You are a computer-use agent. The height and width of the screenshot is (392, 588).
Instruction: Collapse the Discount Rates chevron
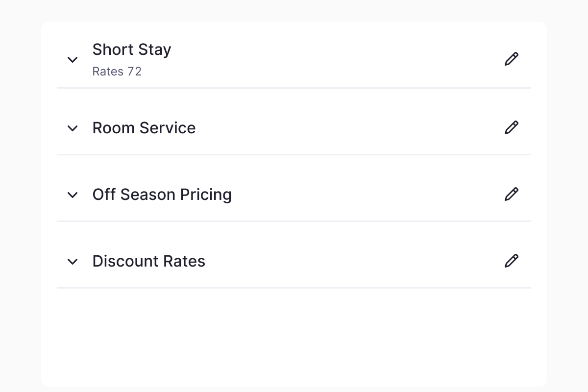[73, 262]
